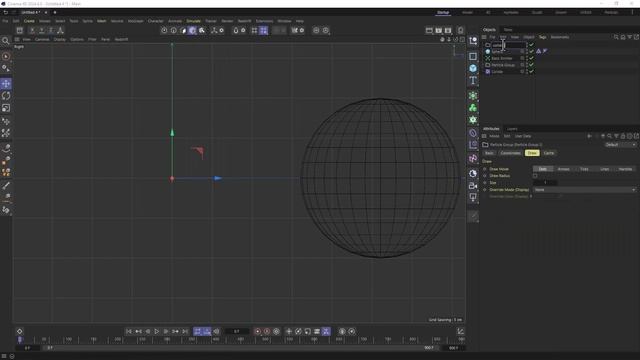Add a Light object from the palette
This screenshot has width=640, height=360.
pos(473,198)
